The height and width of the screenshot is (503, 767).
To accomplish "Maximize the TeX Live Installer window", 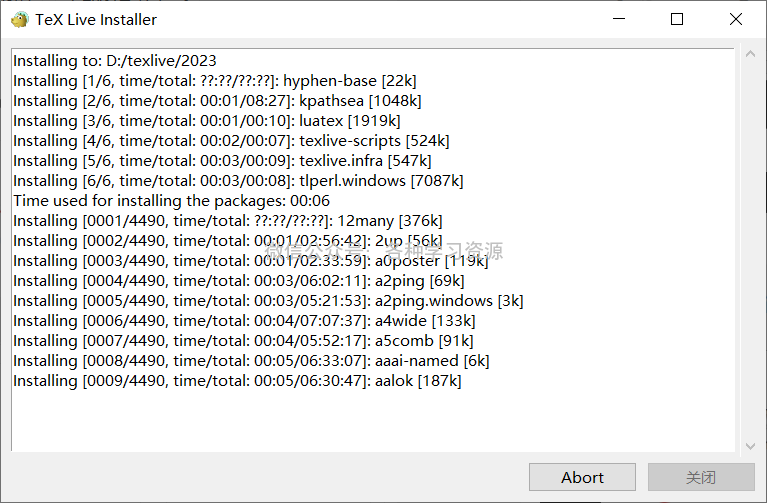I will [x=677, y=19].
